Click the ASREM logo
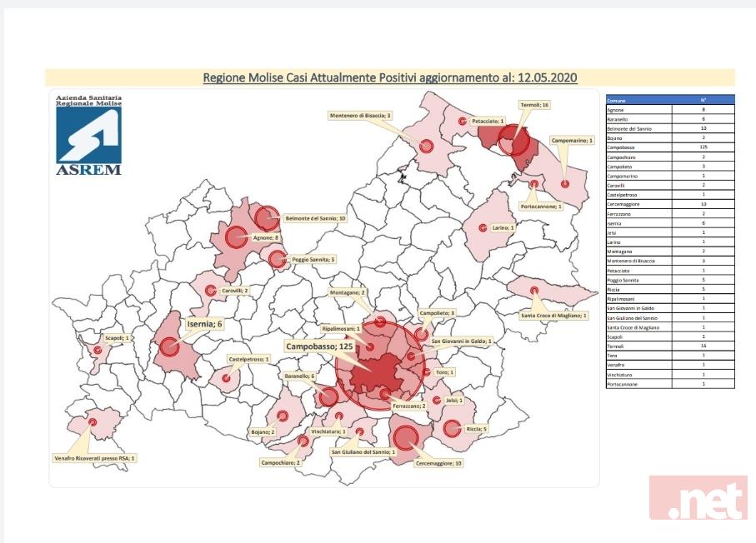 tap(88, 135)
